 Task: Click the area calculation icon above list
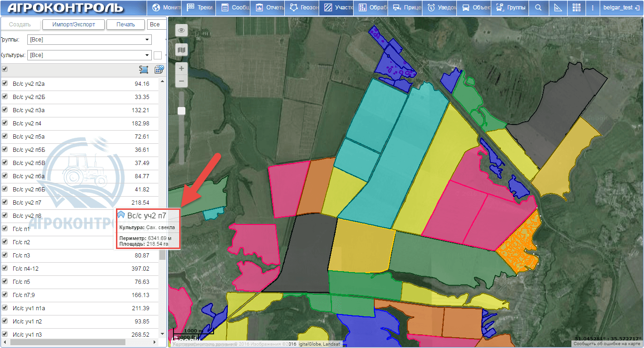[144, 69]
